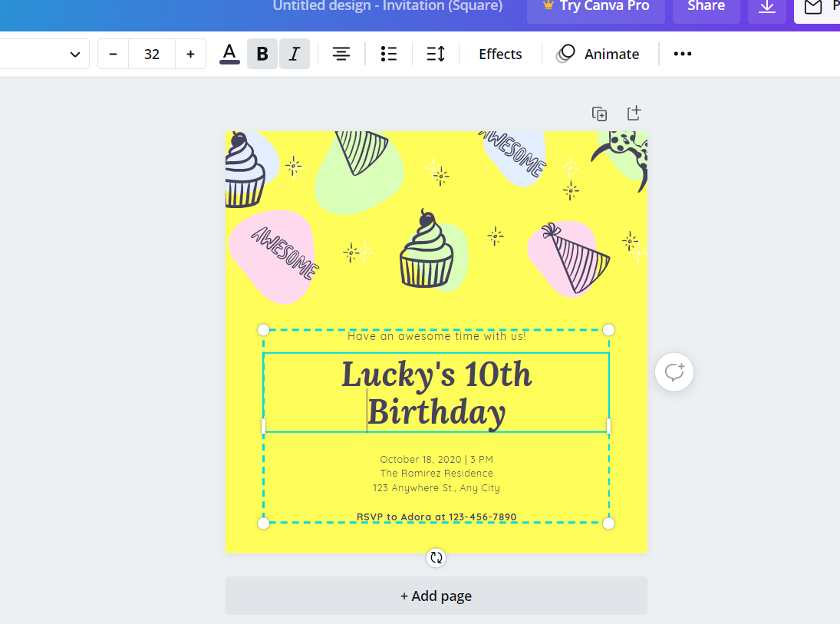Open the download panel
The width and height of the screenshot is (840, 624).
tap(766, 8)
